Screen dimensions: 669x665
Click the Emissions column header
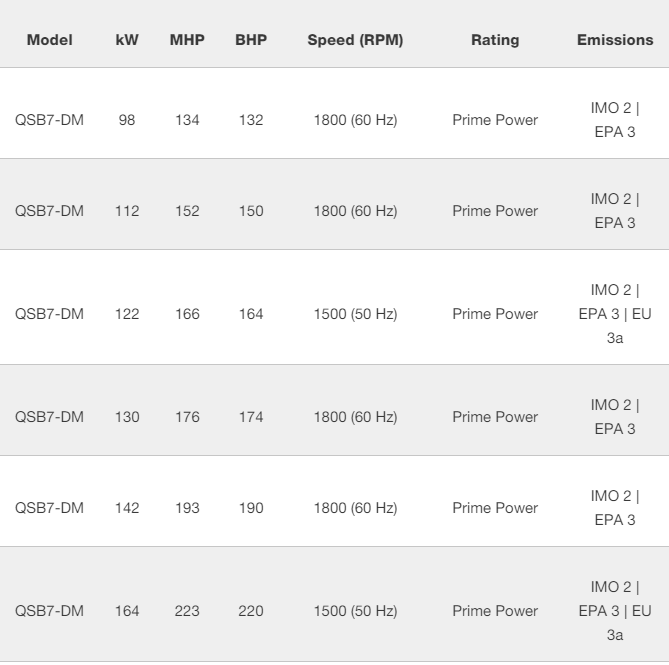[615, 40]
